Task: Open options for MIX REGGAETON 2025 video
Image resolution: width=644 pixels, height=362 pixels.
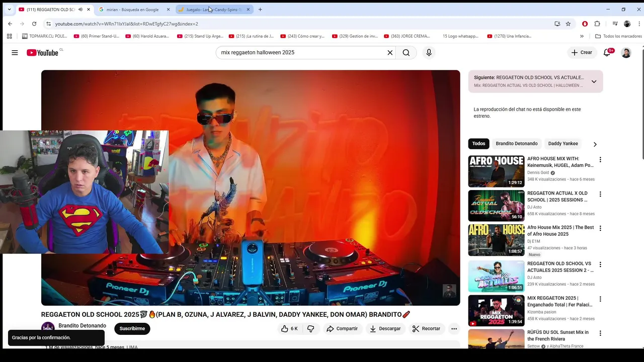Action: point(600,299)
